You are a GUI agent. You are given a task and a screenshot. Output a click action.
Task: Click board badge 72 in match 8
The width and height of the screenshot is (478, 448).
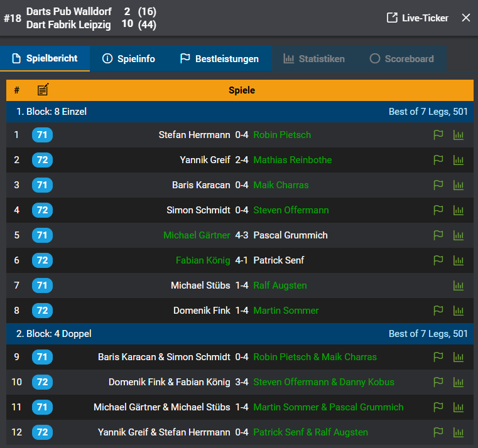42,311
